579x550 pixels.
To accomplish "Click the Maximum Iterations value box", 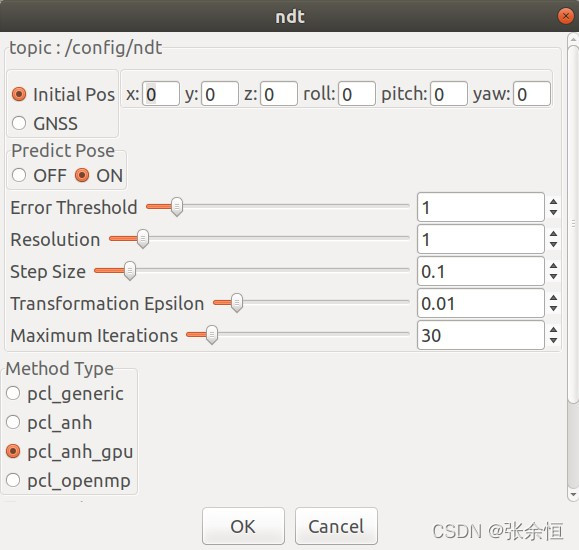I will (481, 335).
